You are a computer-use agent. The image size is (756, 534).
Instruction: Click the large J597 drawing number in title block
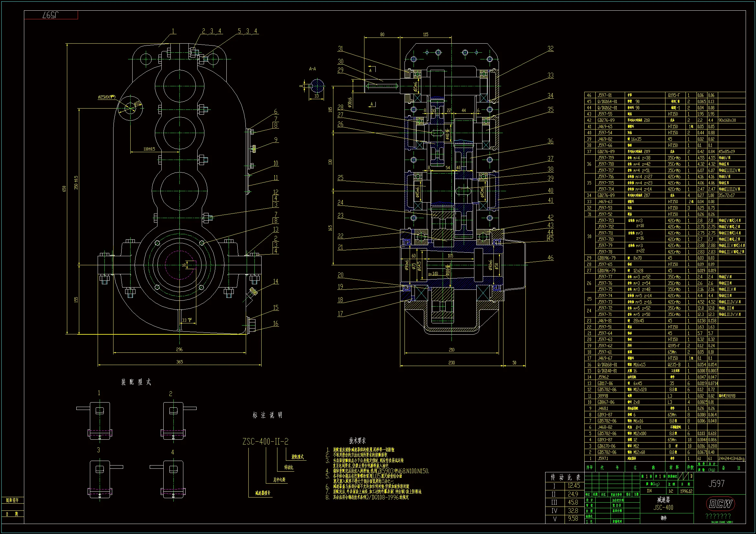[x=716, y=484]
